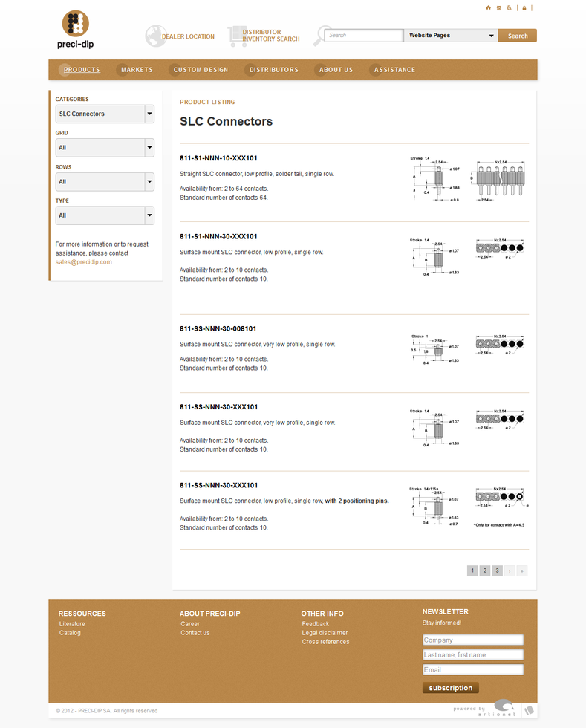Go to page 2 in pagination
Screen dimensions: 586x728
[485, 571]
